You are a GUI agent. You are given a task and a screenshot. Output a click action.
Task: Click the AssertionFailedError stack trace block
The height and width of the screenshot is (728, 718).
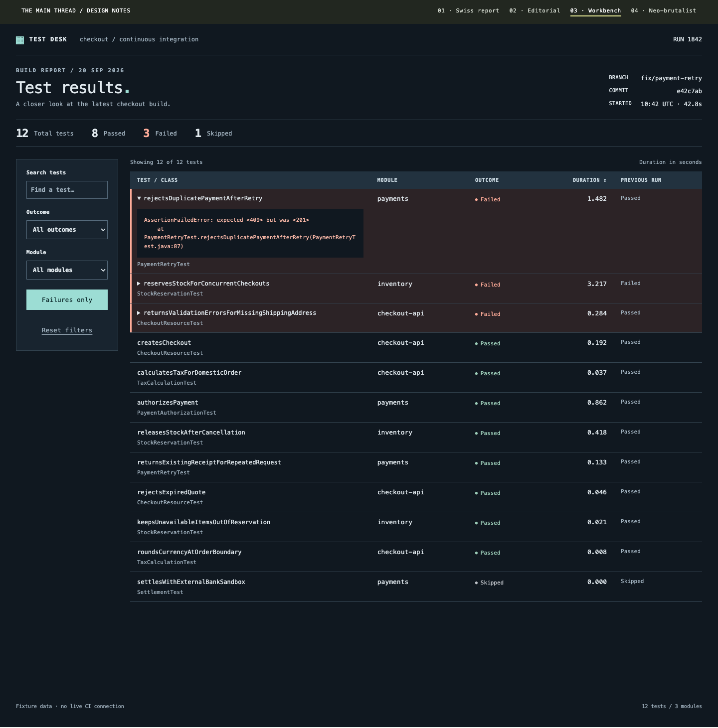[x=250, y=233]
